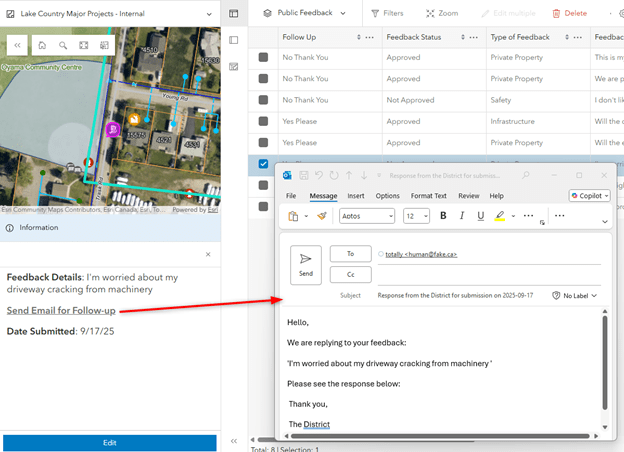Click the Information panel icon
This screenshot has width=624, height=452.
pyautogui.click(x=10, y=228)
